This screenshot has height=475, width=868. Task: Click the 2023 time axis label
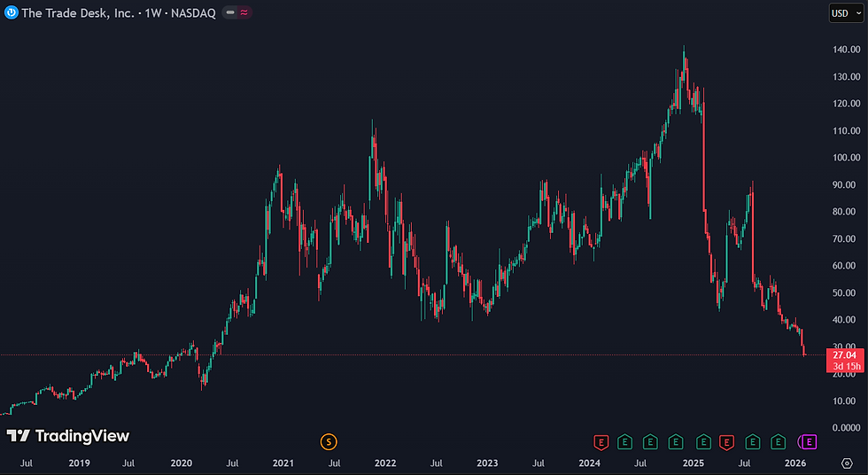tap(487, 463)
